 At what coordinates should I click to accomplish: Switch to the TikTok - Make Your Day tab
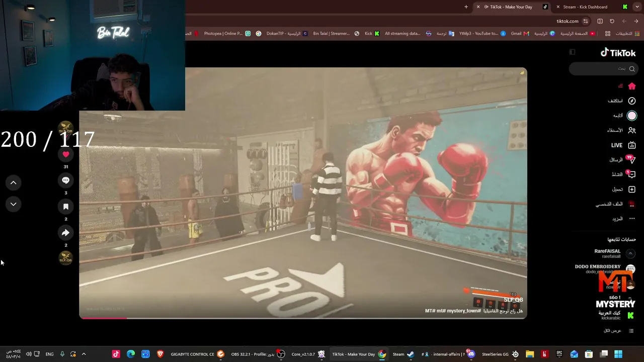[x=511, y=7]
